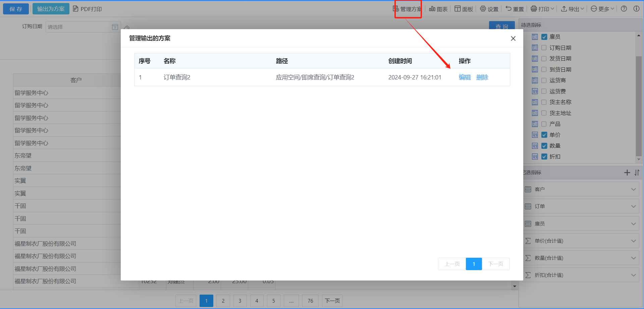Expand the 单价(合计值) indicator dropdown
644x309 pixels.
click(633, 241)
